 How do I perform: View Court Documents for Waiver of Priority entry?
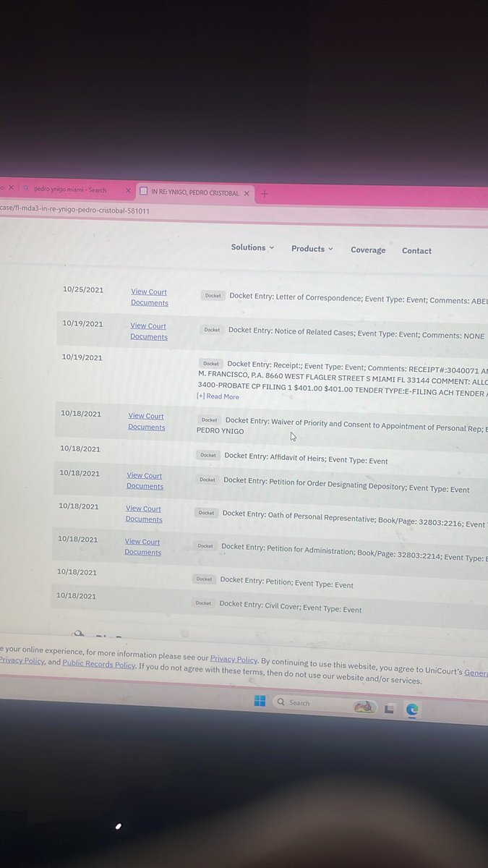(146, 422)
